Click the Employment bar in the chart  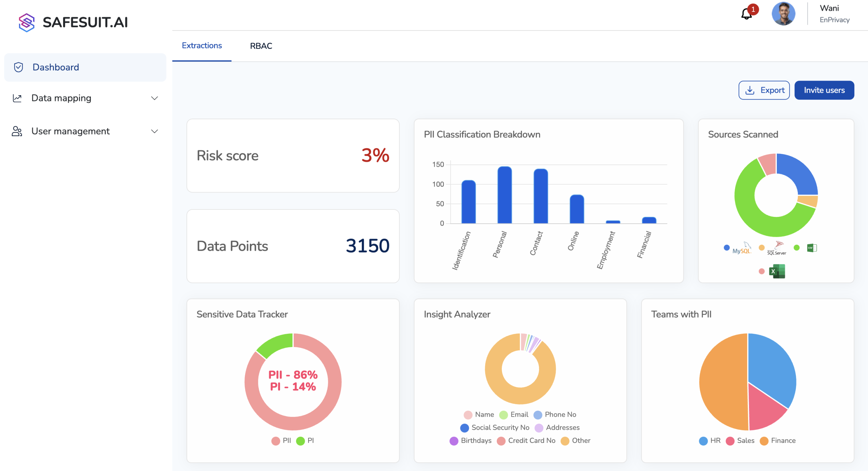(x=613, y=222)
